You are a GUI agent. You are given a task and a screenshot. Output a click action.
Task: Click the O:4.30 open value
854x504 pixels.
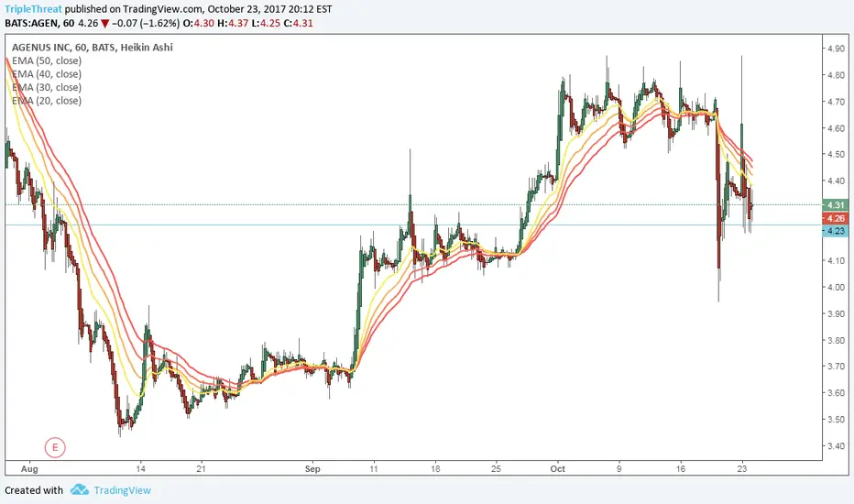(x=198, y=23)
